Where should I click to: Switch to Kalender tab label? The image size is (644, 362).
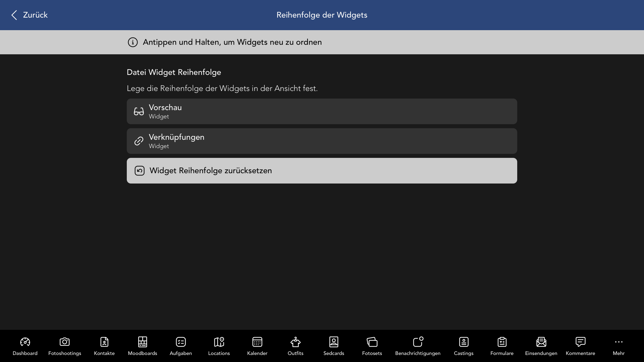coord(257,353)
